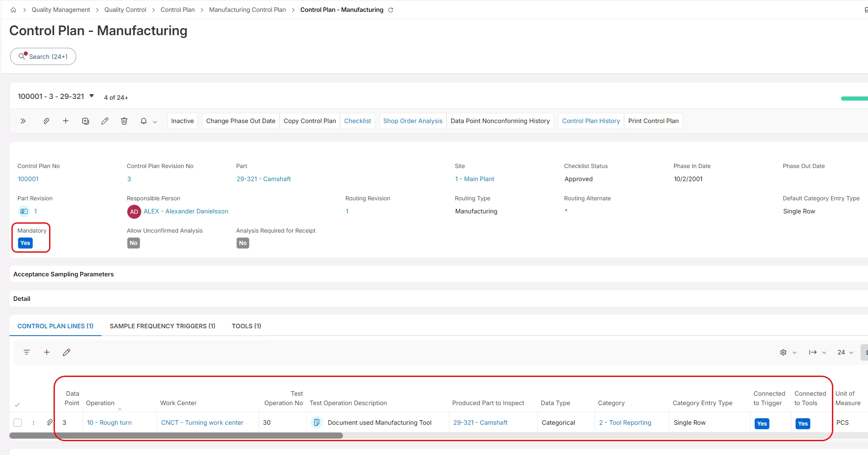This screenshot has height=455, width=868.
Task: Click the pencil edit icon in lines toolbar
Action: [x=66, y=352]
